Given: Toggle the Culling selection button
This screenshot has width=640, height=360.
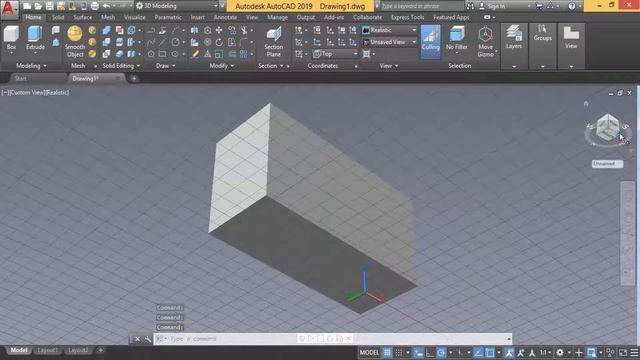Looking at the screenshot, I should click(431, 41).
